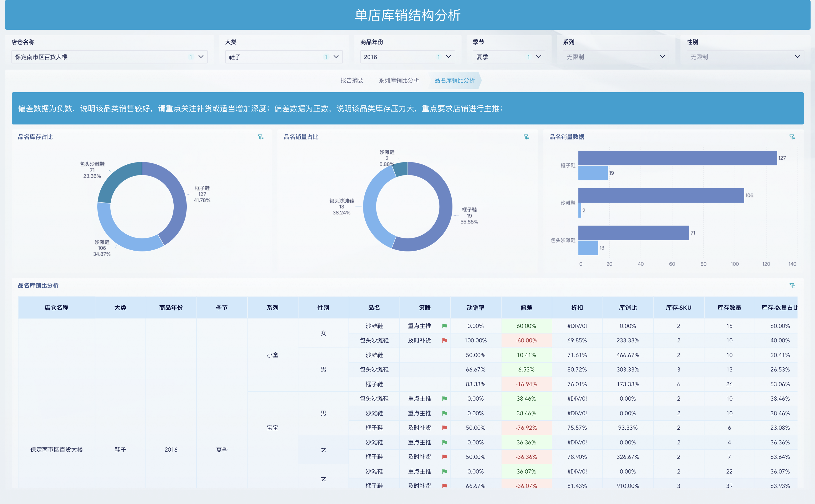Open the 系列 series dropdown set to 无限制
Viewport: 815px width, 504px height.
[662, 57]
